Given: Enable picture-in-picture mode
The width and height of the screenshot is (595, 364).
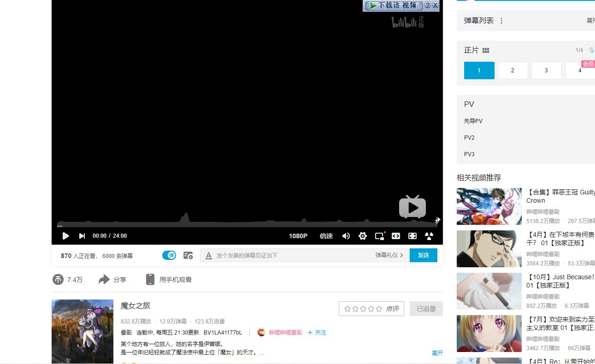Looking at the screenshot, I should (379, 236).
